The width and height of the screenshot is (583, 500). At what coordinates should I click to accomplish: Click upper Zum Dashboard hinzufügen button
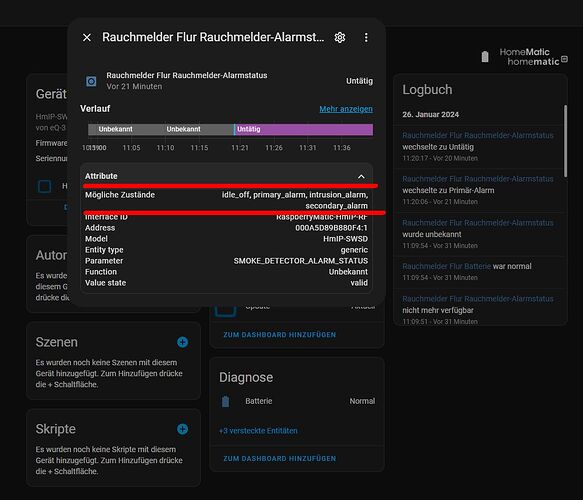pyautogui.click(x=280, y=335)
